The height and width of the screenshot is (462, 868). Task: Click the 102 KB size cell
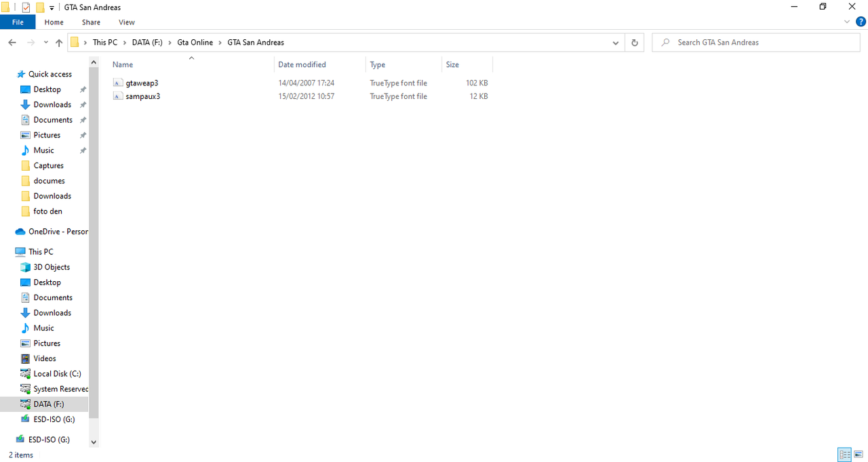coord(477,83)
